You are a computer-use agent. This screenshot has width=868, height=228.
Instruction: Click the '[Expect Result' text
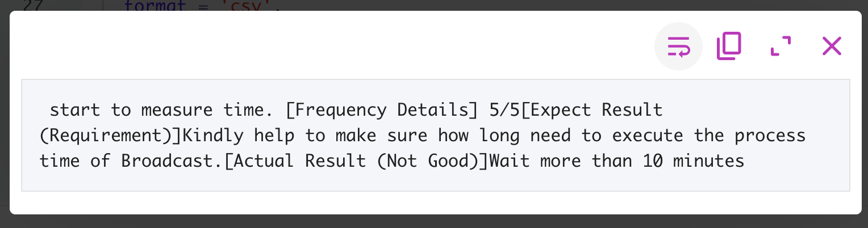591,109
